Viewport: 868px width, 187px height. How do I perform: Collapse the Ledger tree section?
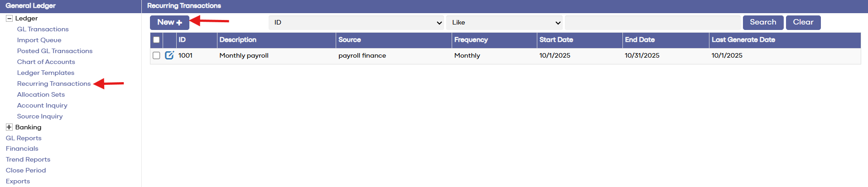(9, 19)
